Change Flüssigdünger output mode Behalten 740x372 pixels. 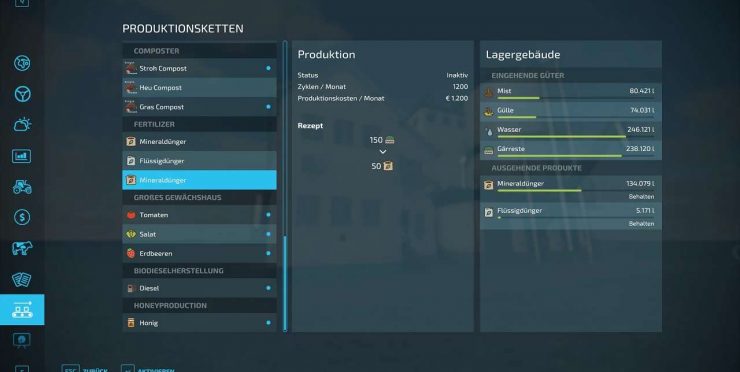pyautogui.click(x=641, y=224)
